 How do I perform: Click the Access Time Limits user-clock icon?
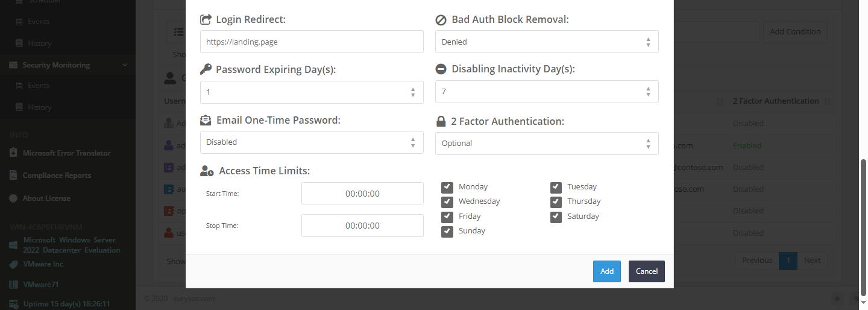pos(207,171)
